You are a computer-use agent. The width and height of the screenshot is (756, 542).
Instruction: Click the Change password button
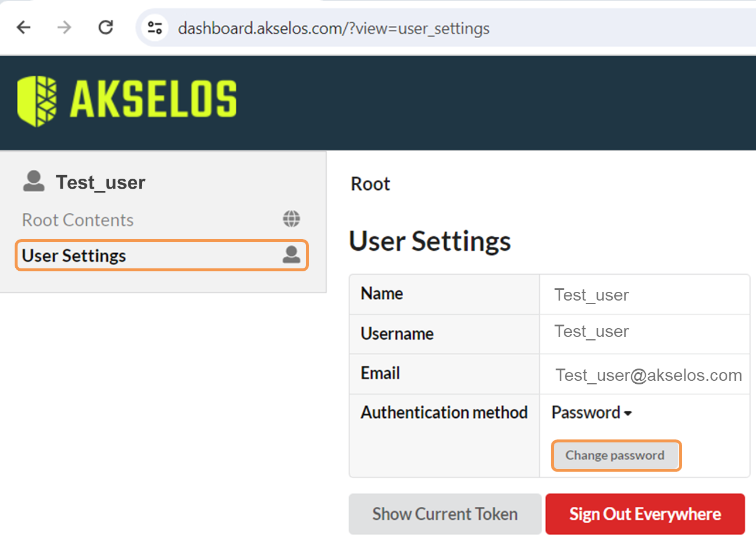coord(615,455)
